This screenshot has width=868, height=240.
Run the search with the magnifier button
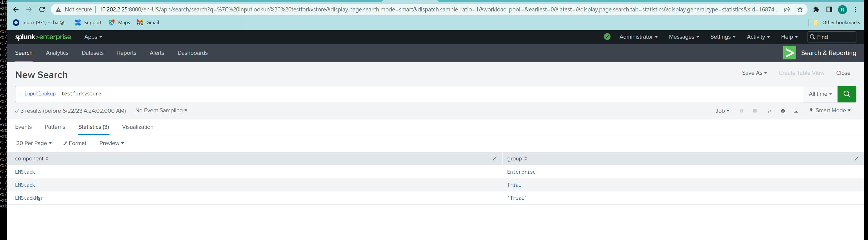point(847,94)
